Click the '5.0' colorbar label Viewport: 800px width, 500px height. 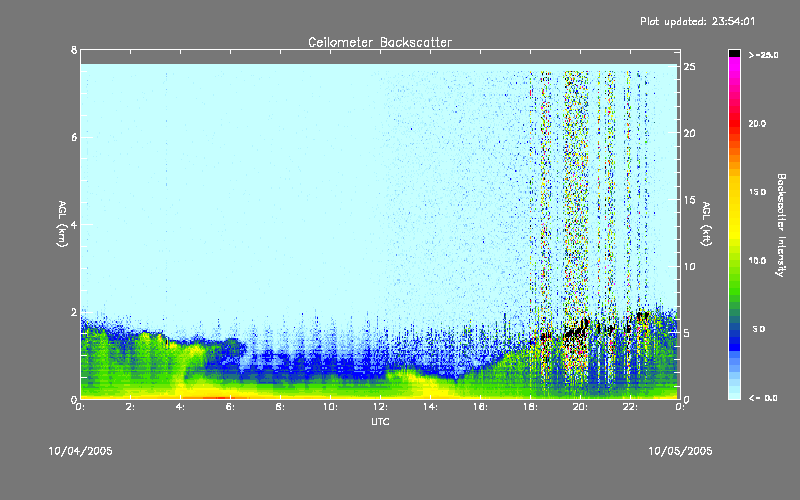click(x=759, y=329)
